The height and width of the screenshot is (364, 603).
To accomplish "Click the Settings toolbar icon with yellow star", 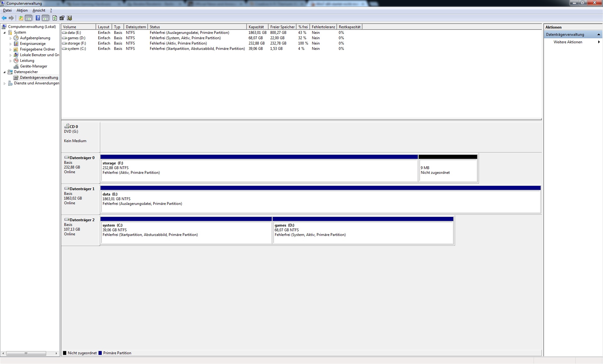I will pos(69,18).
